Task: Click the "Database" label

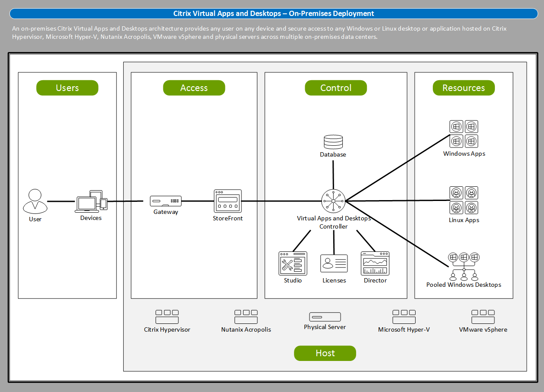Action: (333, 154)
